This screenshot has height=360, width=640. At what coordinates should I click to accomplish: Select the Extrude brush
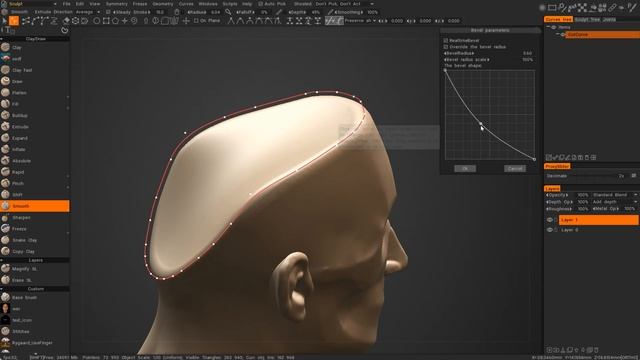[35, 127]
